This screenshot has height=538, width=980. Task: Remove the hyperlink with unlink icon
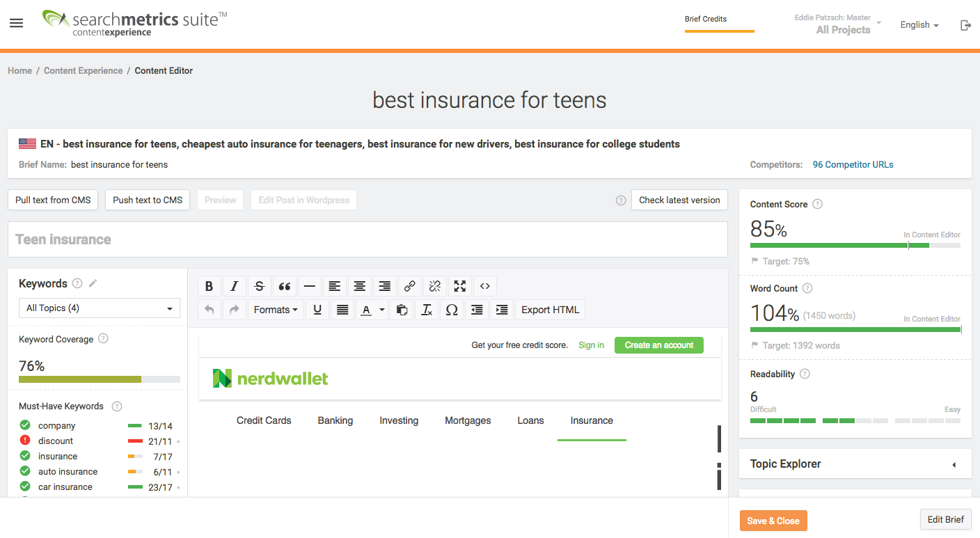pyautogui.click(x=434, y=285)
